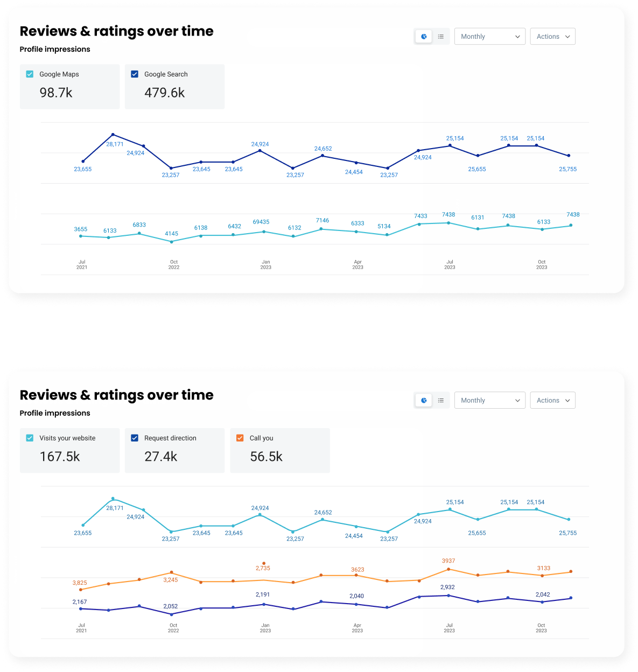Click the Google Search 479.6k card

point(174,87)
